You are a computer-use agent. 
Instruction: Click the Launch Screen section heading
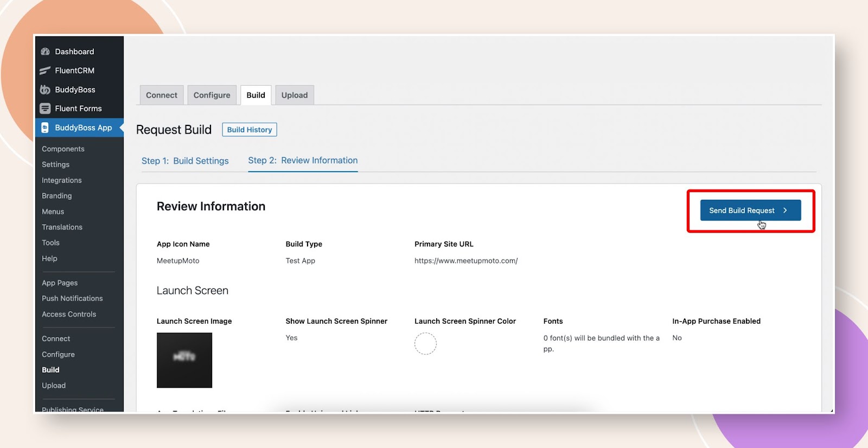pos(193,291)
